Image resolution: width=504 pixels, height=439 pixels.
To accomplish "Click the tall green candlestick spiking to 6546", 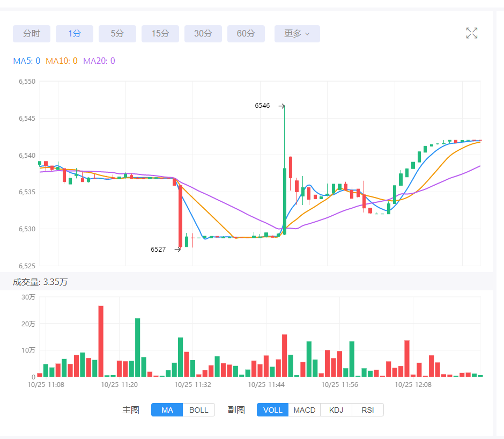I will pos(285,201).
